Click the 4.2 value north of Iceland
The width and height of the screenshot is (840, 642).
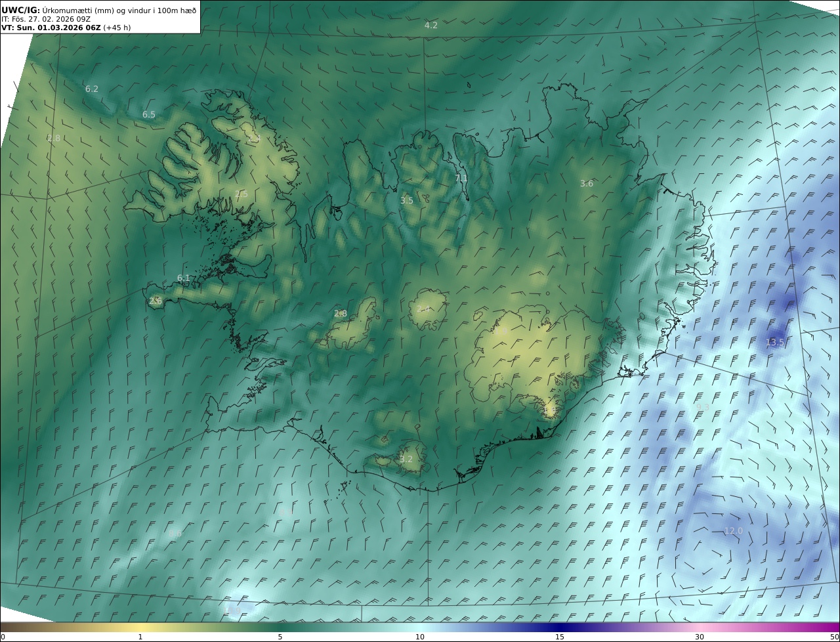pyautogui.click(x=430, y=26)
